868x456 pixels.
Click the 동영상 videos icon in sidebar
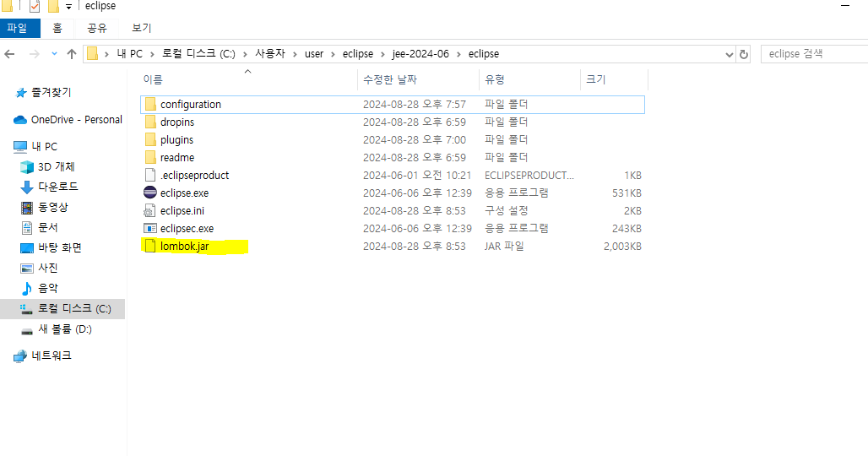coord(26,208)
